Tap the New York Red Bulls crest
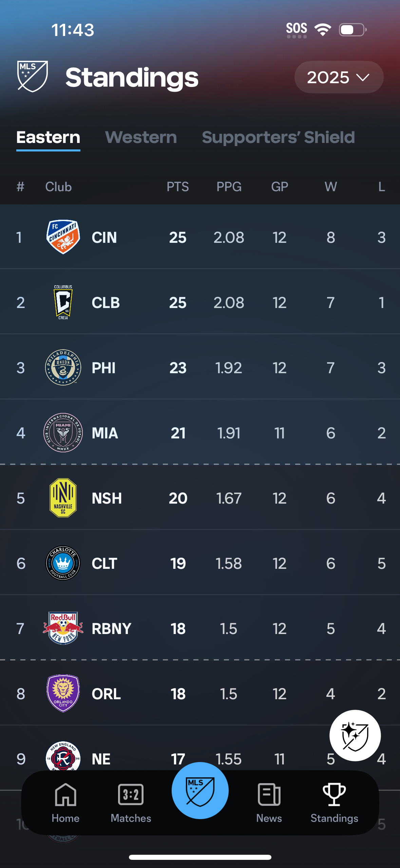This screenshot has width=400, height=868. [x=63, y=628]
